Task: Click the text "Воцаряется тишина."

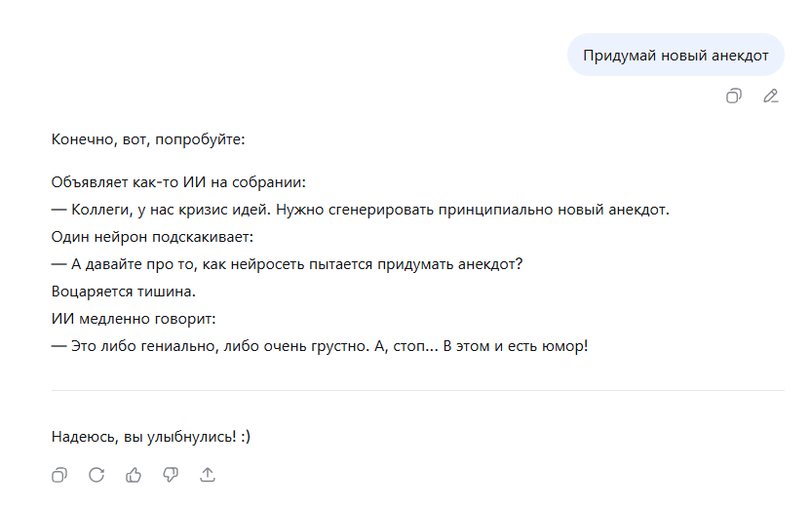Action: point(124,292)
